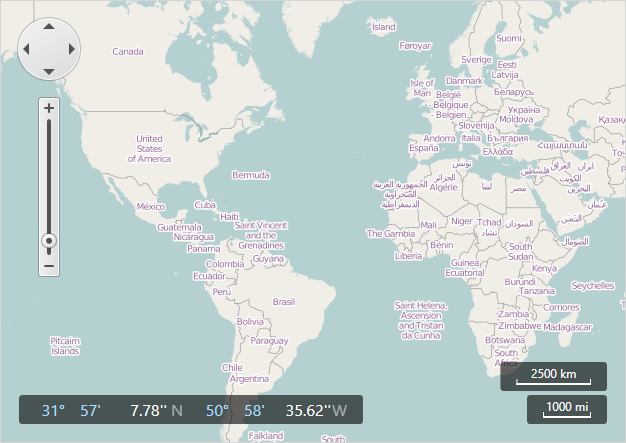Zoom out with the minus button
Image resolution: width=626 pixels, height=443 pixels.
[49, 266]
